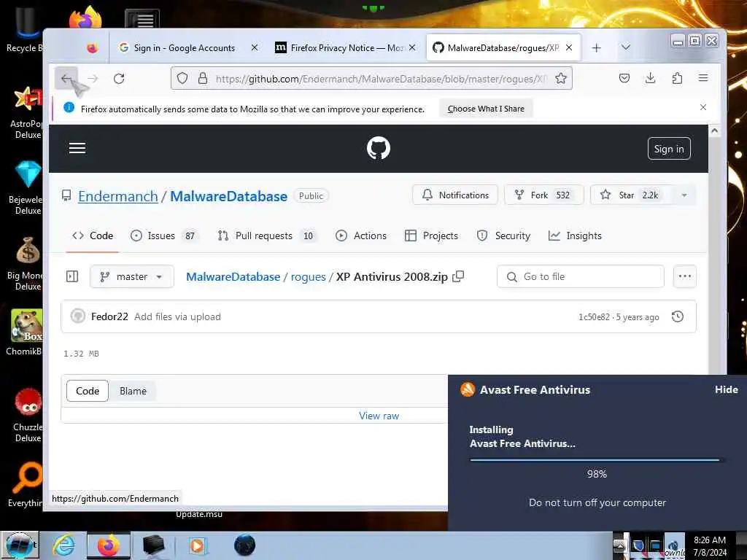
Task: Open the pinned Firefox tab
Action: [x=92, y=47]
